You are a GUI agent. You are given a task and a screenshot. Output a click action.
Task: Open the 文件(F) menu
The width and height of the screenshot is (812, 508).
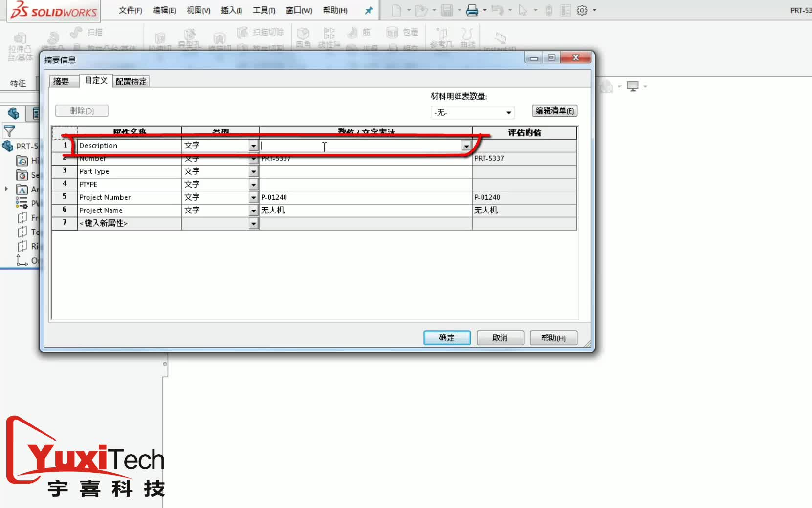pyautogui.click(x=131, y=10)
